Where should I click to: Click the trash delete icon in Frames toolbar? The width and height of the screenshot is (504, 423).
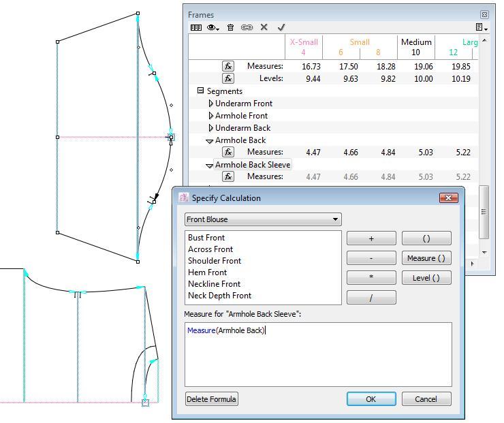click(230, 28)
